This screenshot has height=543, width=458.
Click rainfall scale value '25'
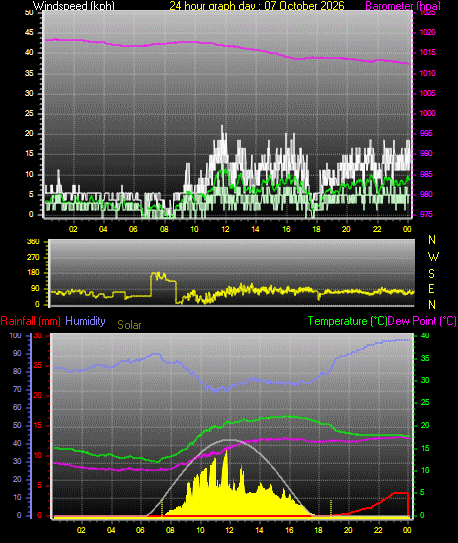(37, 365)
